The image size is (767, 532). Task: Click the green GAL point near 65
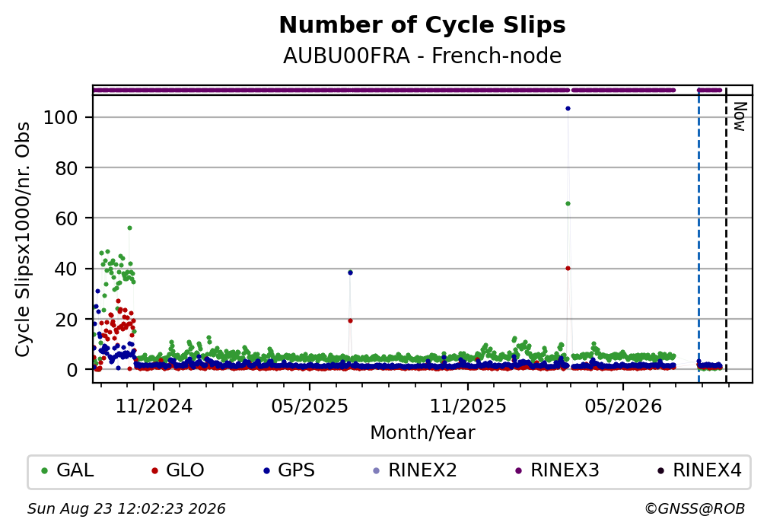pyautogui.click(x=568, y=204)
